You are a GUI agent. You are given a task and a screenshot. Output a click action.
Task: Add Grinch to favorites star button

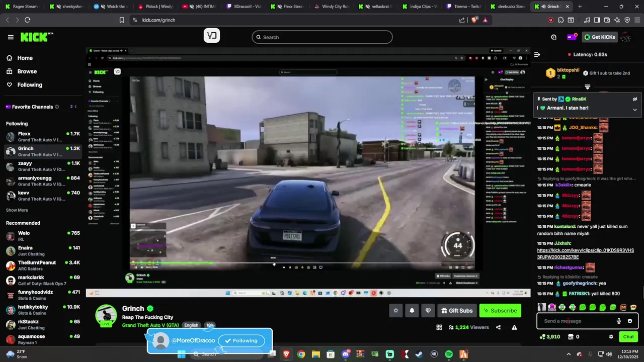pos(396,311)
